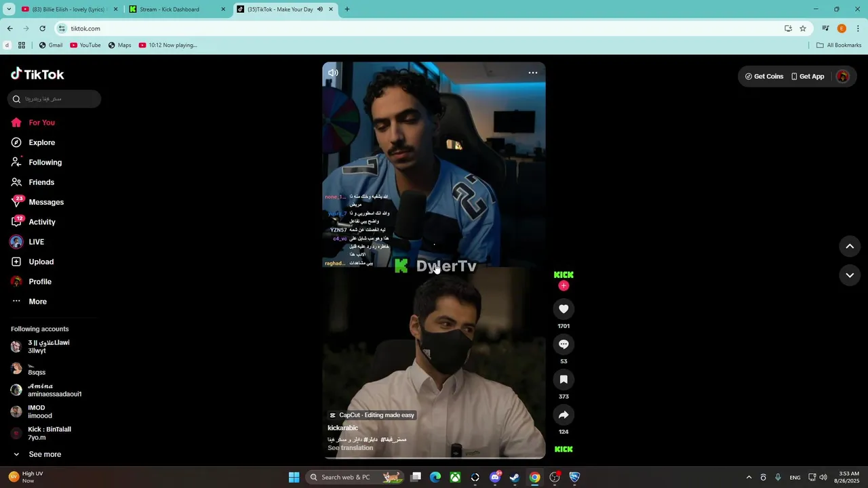The height and width of the screenshot is (488, 868).
Task: Go to the next video arrow
Action: tap(850, 275)
